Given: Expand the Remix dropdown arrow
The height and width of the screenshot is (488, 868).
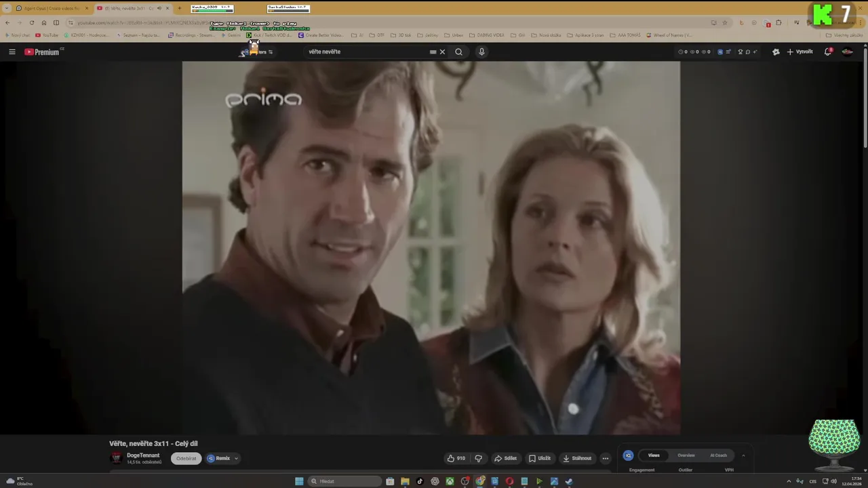Looking at the screenshot, I should coord(236,458).
